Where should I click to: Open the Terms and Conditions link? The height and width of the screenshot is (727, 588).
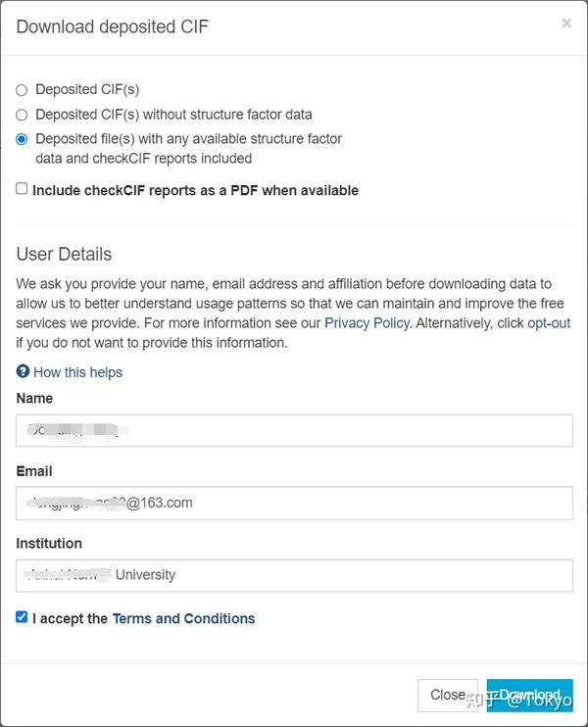[183, 618]
